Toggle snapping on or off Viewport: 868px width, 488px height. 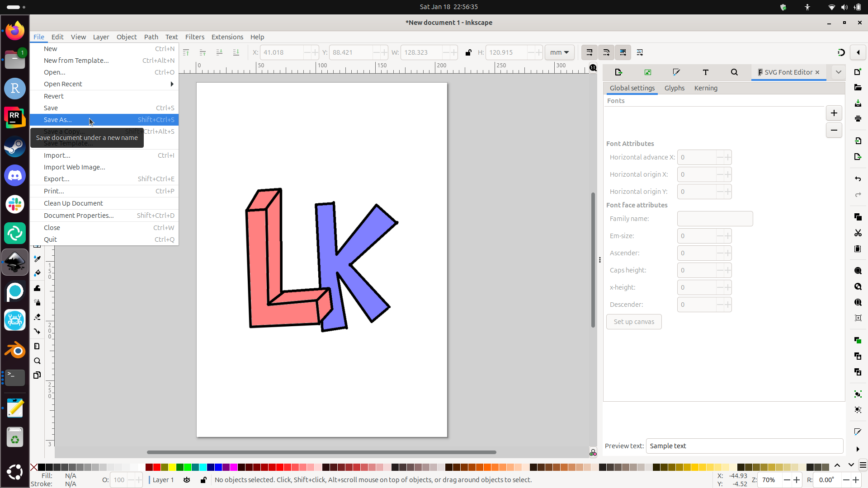pos(841,52)
